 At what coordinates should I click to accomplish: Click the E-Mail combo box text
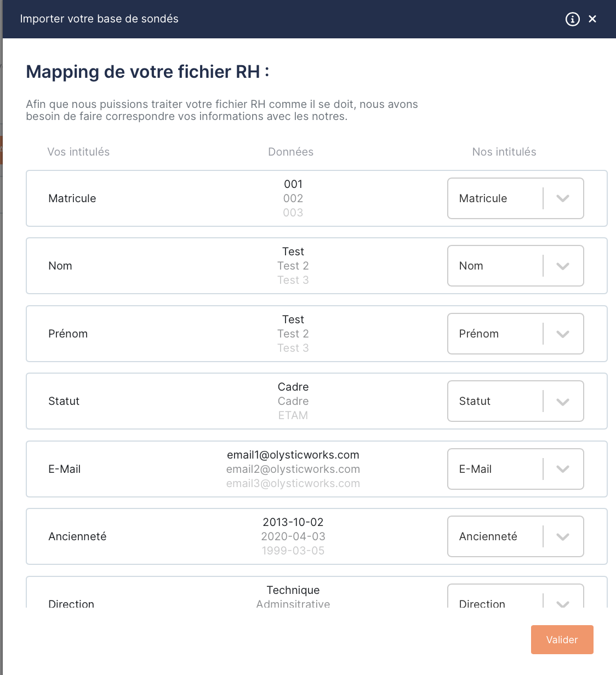pos(475,470)
